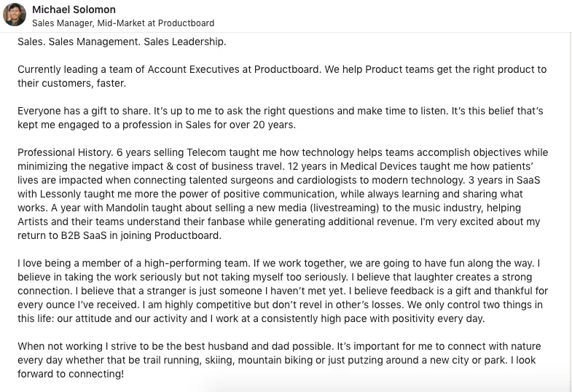Click the line starting 'Currently leading a team'
This screenshot has width=572, height=392.
tap(282, 69)
